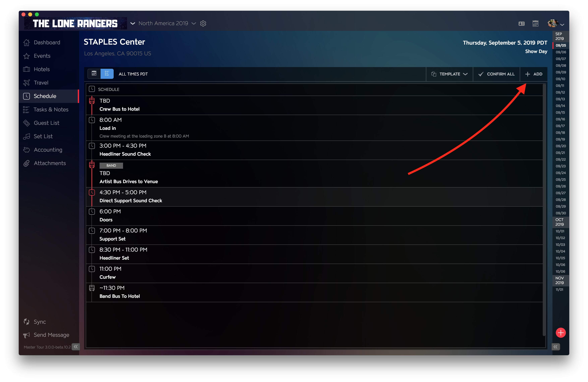Click the Travel airplane icon

pos(26,83)
